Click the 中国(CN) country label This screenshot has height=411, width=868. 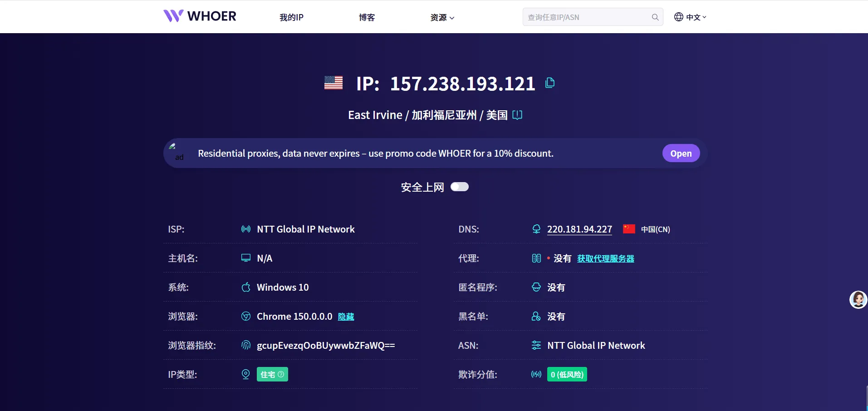(655, 229)
